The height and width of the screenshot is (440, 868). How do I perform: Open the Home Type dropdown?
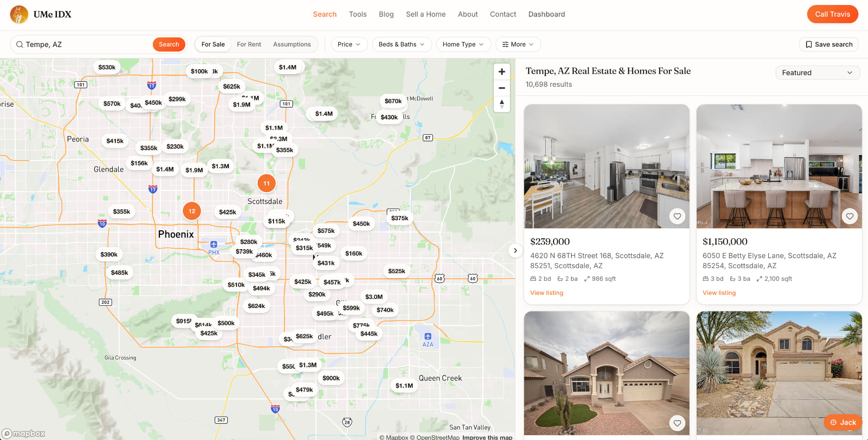pos(463,44)
